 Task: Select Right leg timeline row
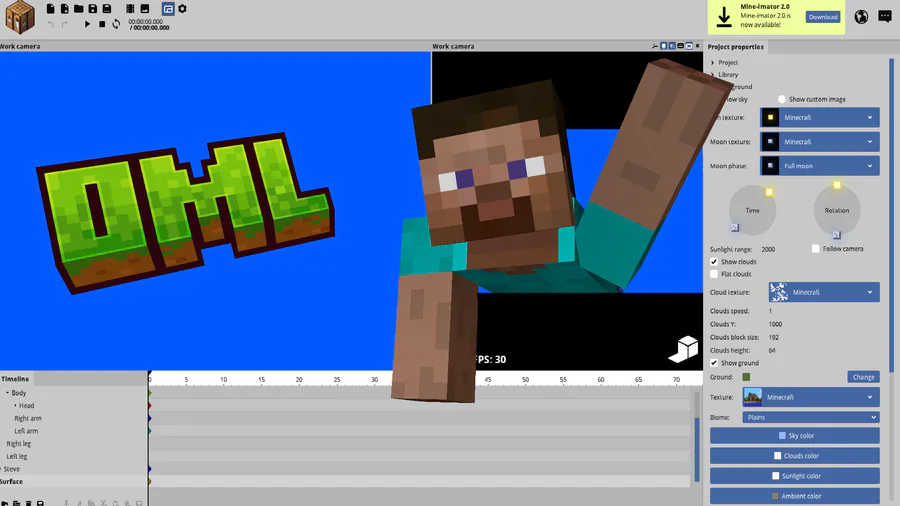coord(18,443)
